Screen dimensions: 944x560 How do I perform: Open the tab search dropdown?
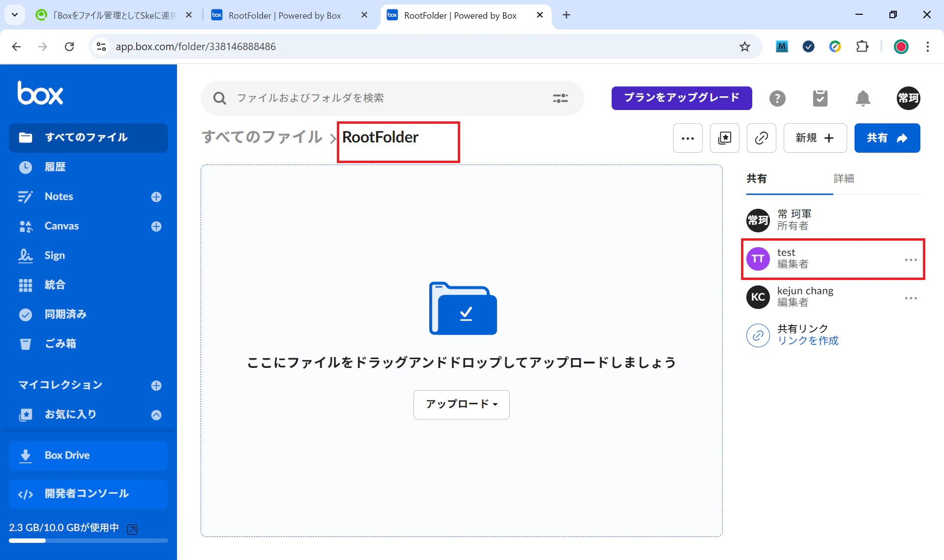[x=15, y=15]
